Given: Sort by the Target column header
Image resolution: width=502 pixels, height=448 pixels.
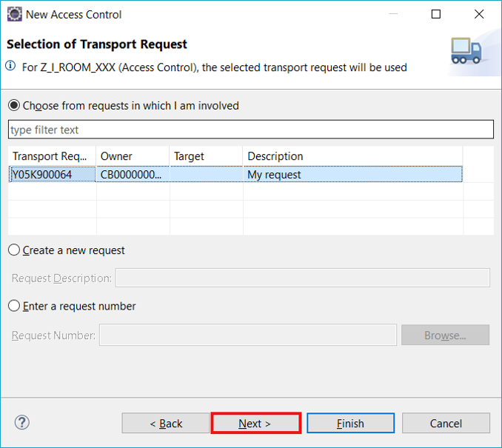Looking at the screenshot, I should click(206, 156).
